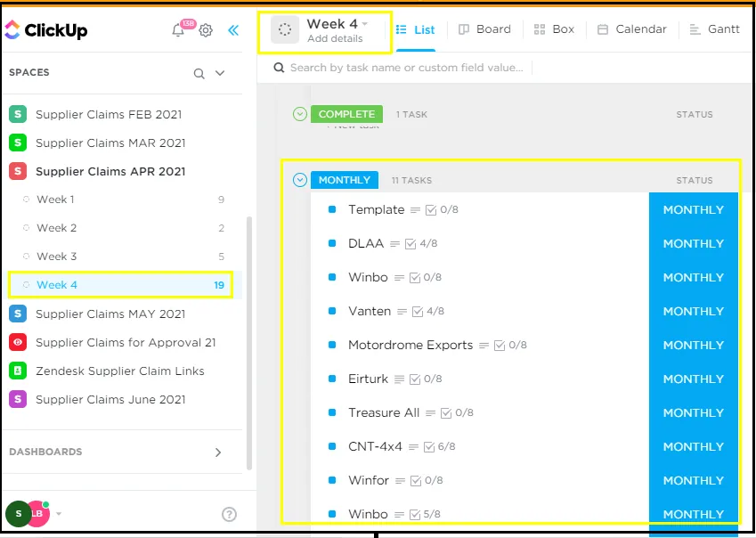Switch to the List view tab

click(x=416, y=29)
